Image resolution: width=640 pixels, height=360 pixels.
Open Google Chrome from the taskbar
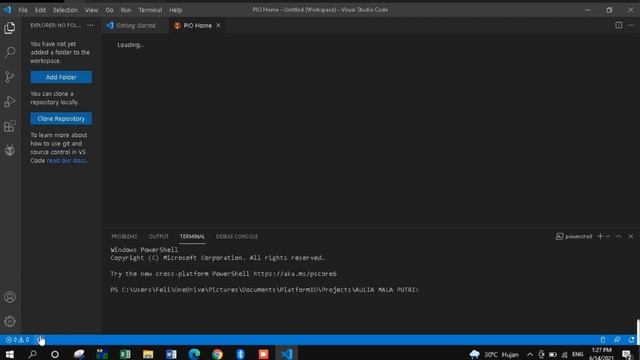point(217,354)
